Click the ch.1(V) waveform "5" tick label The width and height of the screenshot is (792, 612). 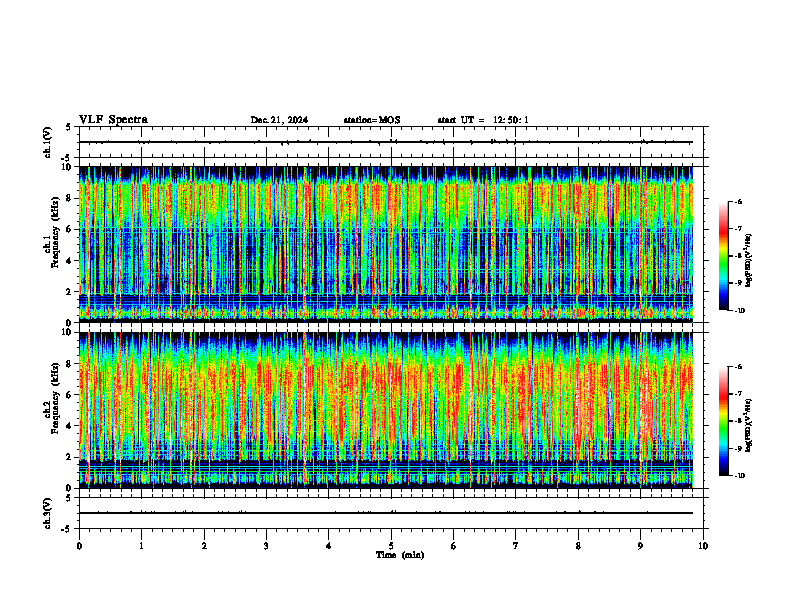[68, 128]
